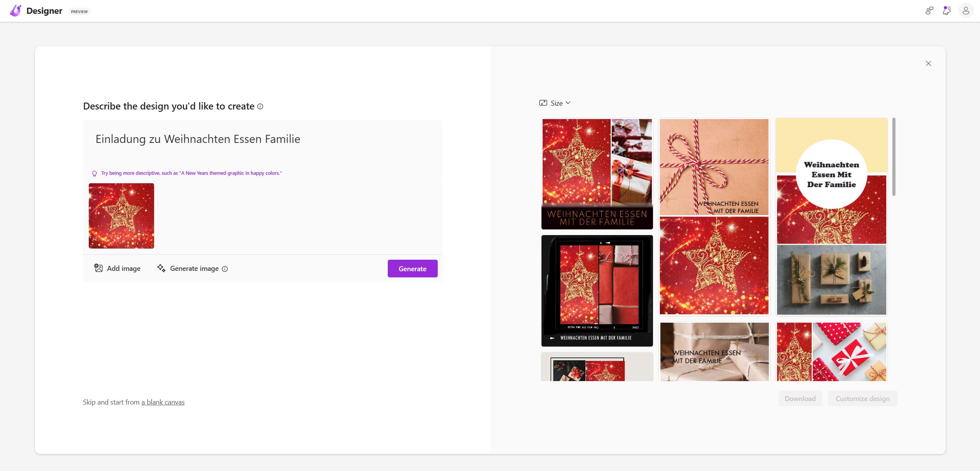Select the film strip black design thumbnail
980x471 pixels.
tap(597, 291)
